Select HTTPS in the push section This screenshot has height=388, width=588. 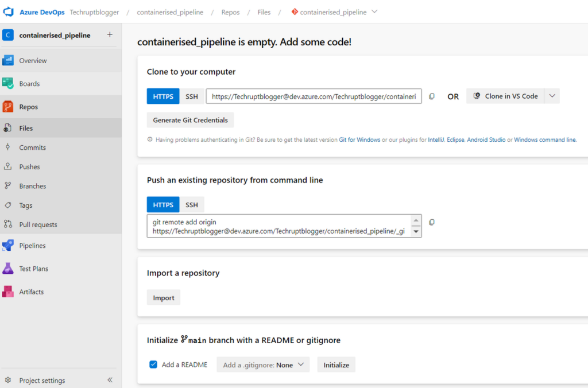(x=163, y=204)
